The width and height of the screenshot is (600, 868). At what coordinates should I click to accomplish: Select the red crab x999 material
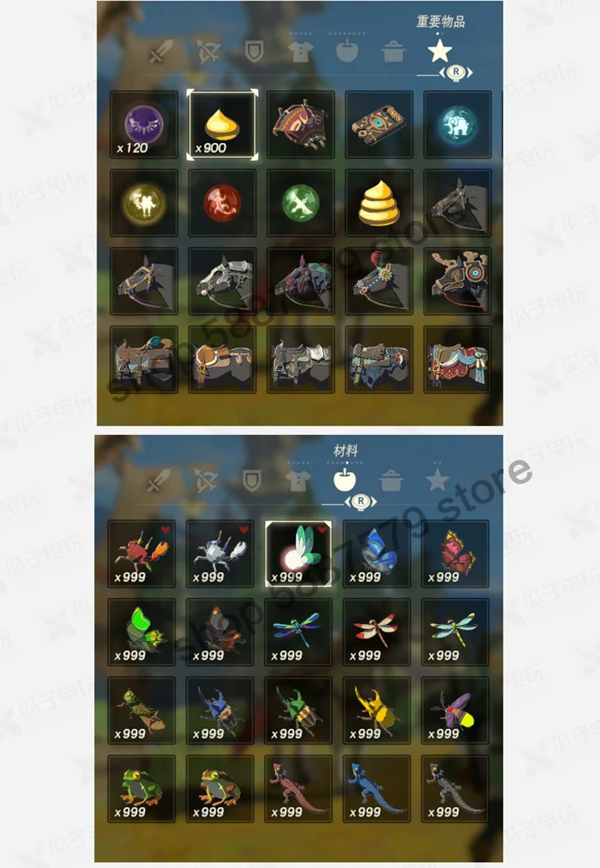(x=142, y=554)
